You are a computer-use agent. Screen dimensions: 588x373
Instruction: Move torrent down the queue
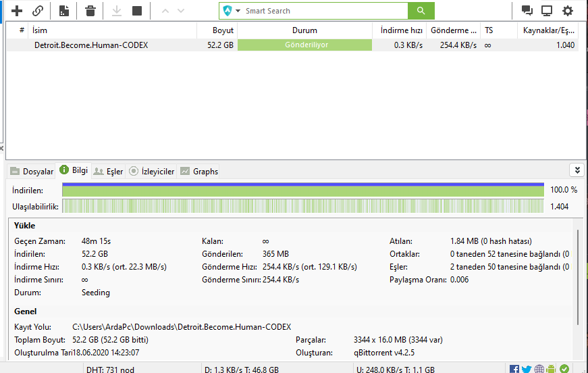click(x=181, y=11)
